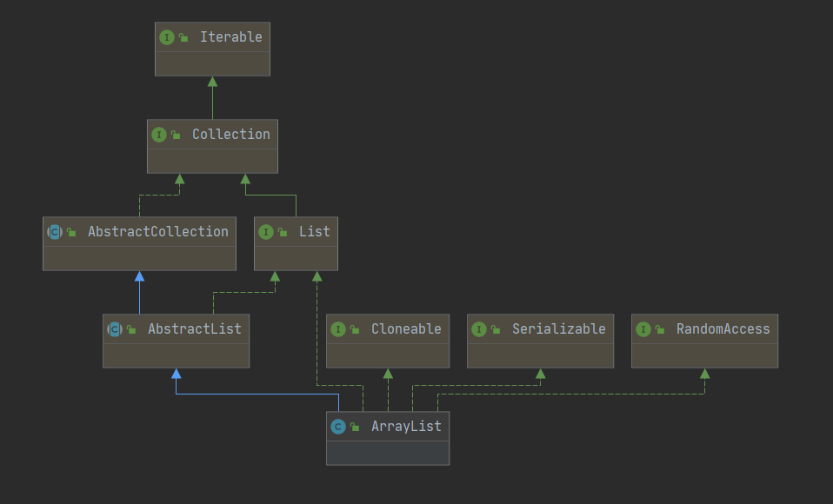Click the interface icon on Iterable node
The height and width of the screenshot is (504, 833).
[167, 36]
